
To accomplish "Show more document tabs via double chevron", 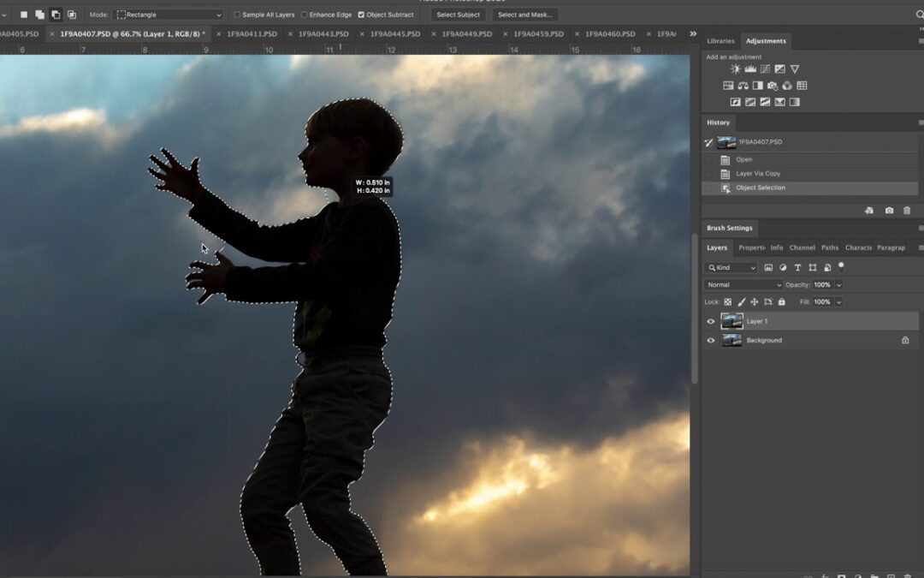I will point(693,33).
